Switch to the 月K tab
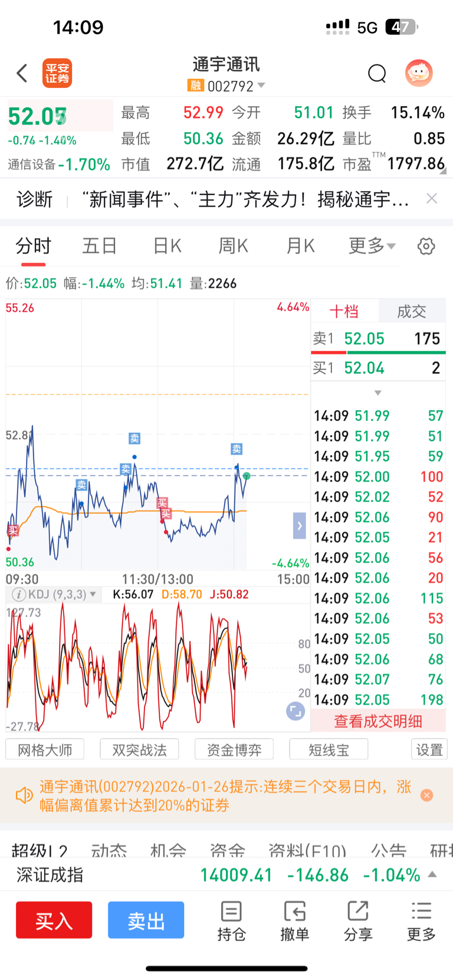 pos(300,246)
